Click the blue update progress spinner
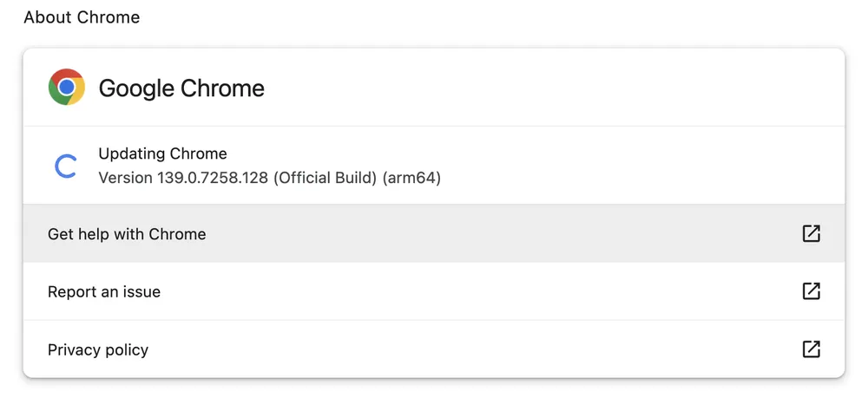Viewport: 868px width, 398px height. tap(65, 166)
